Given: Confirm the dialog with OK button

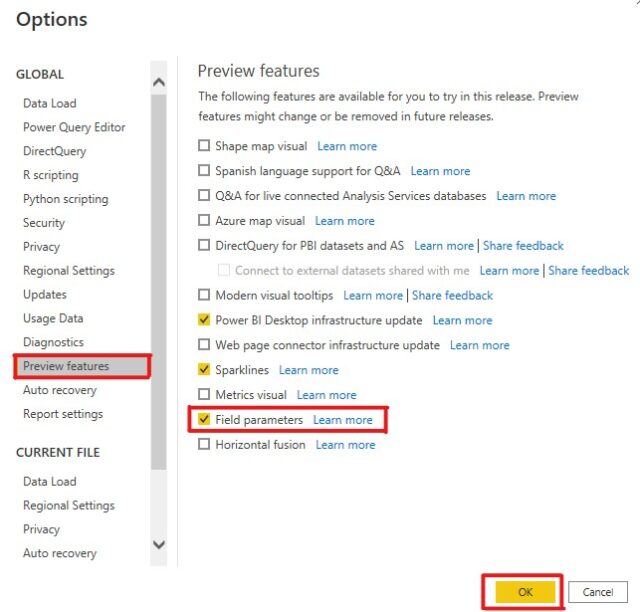Looking at the screenshot, I should [x=525, y=592].
